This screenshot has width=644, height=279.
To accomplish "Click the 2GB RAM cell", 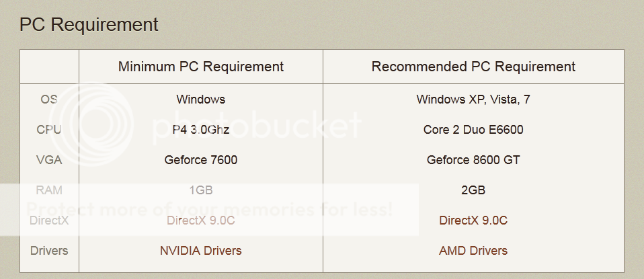I will point(473,190).
